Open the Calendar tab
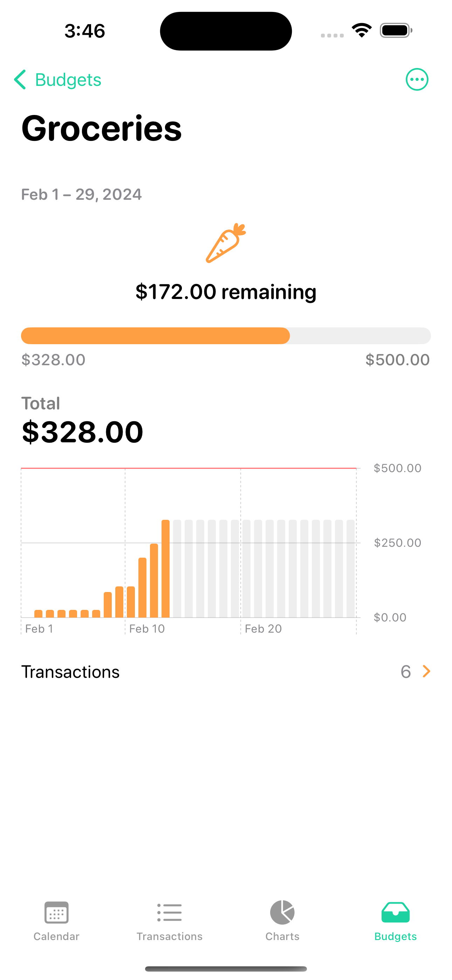The height and width of the screenshot is (980, 452). 56,920
